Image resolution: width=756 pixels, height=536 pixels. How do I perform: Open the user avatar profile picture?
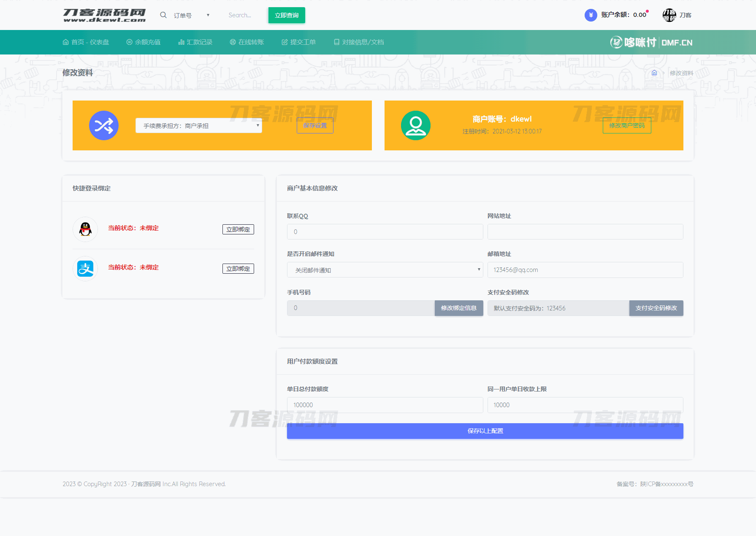(669, 15)
